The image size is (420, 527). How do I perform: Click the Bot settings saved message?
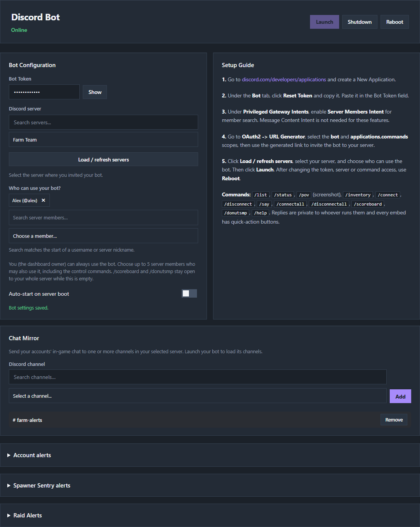(29, 308)
